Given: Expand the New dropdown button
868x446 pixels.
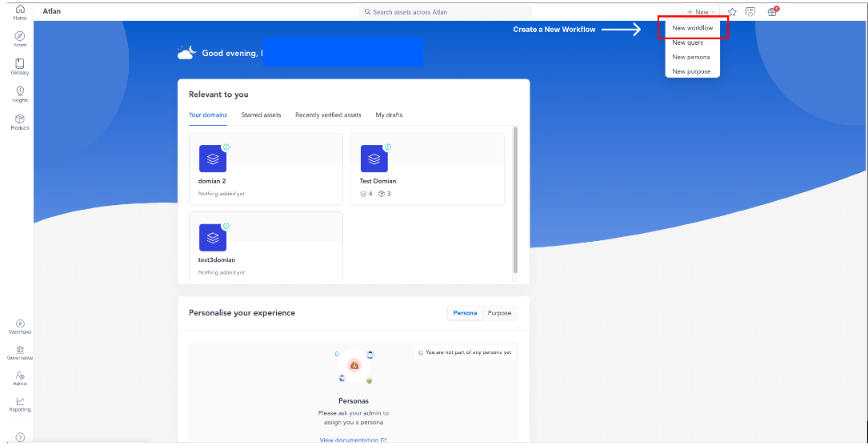Looking at the screenshot, I should 701,12.
